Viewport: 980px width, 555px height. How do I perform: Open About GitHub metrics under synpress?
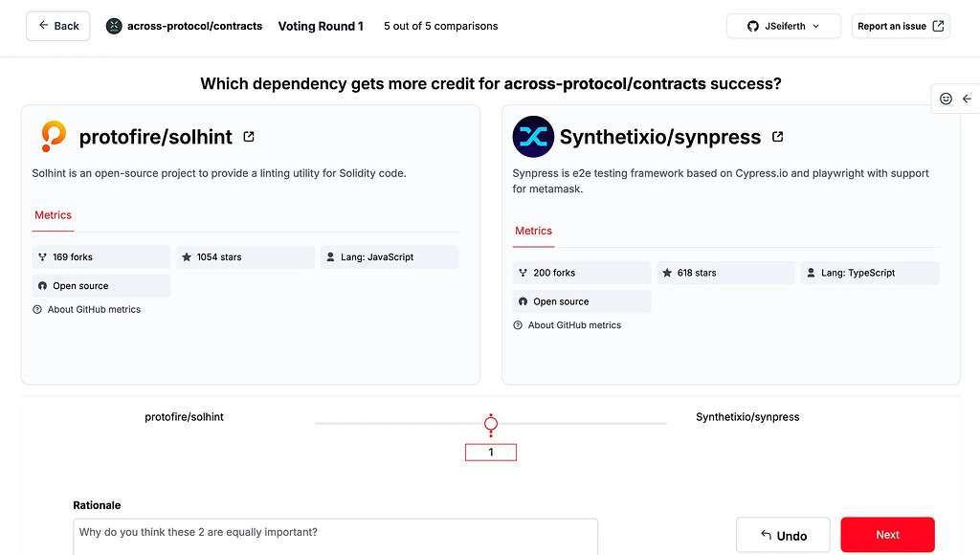coord(574,325)
